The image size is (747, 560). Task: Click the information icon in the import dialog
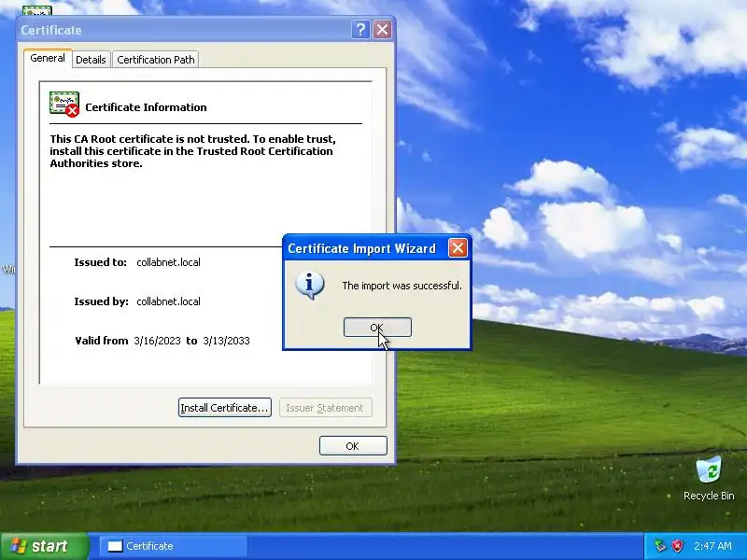coord(310,286)
